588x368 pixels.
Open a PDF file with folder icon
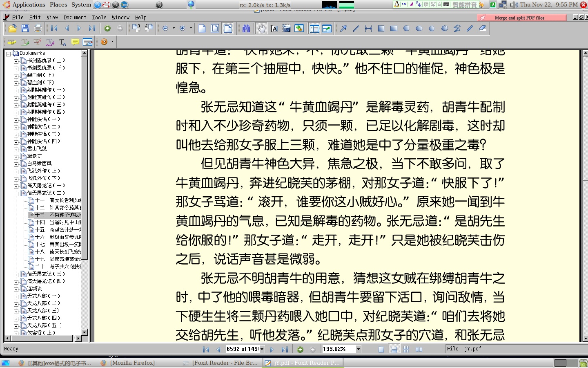click(13, 28)
